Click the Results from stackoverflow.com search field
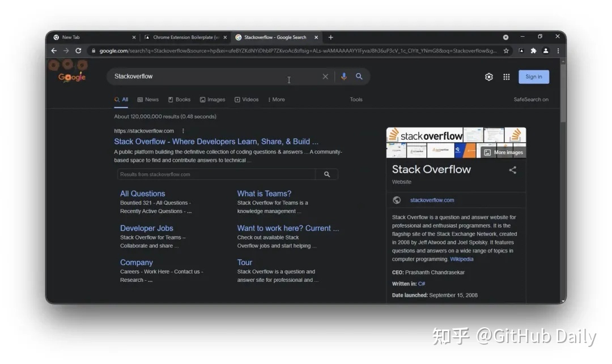 216,174
